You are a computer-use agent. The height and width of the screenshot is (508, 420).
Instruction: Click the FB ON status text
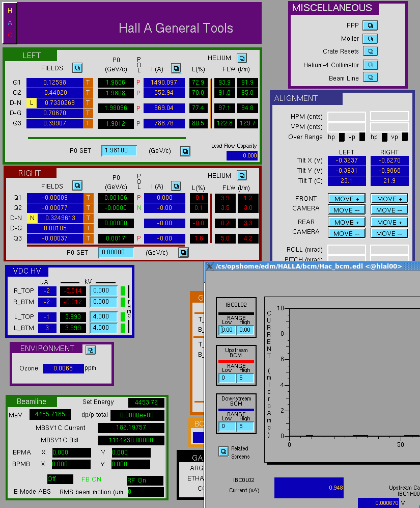(x=91, y=479)
